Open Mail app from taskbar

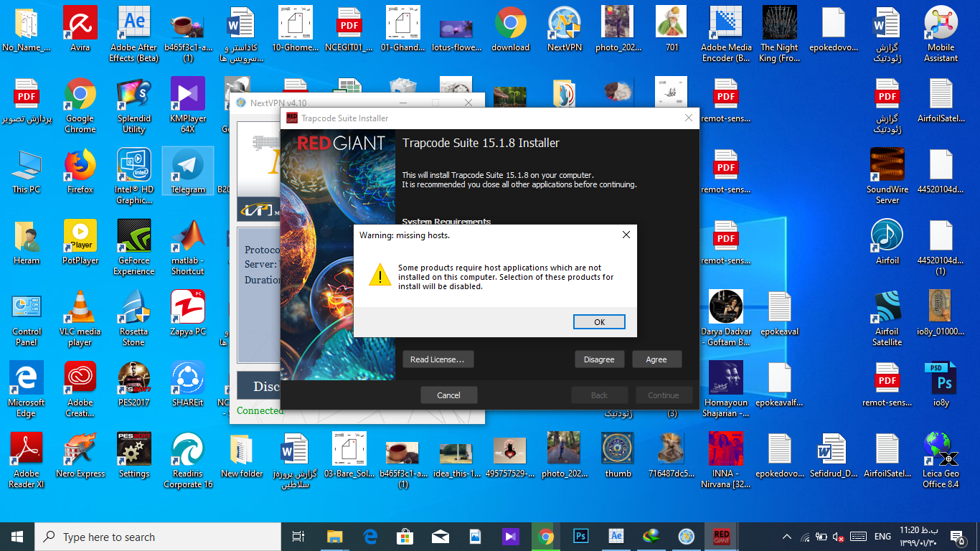point(440,537)
